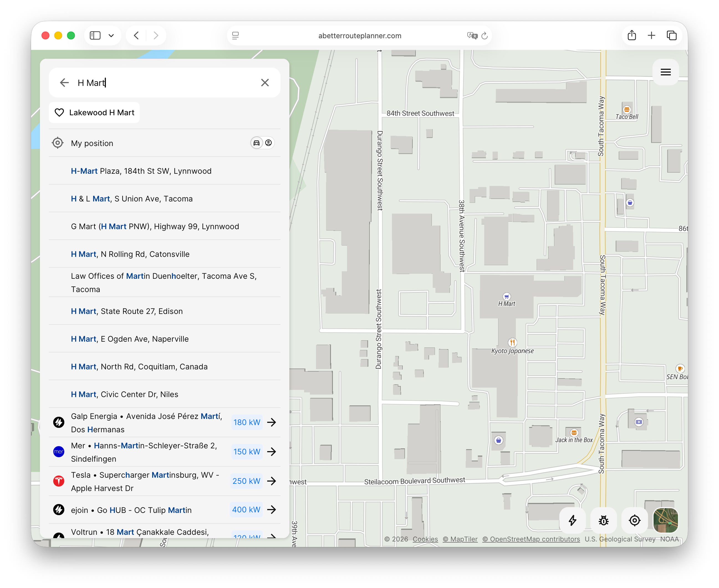Select Mer Hanns-Martin-Schleyer-Straße charger
Viewport: 719px width, 588px height.
coord(165,452)
